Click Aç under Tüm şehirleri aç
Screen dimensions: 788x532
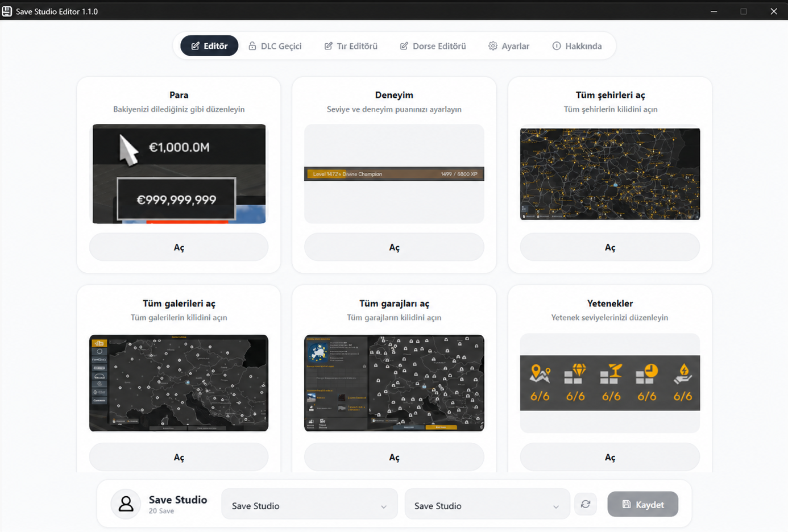click(x=610, y=247)
